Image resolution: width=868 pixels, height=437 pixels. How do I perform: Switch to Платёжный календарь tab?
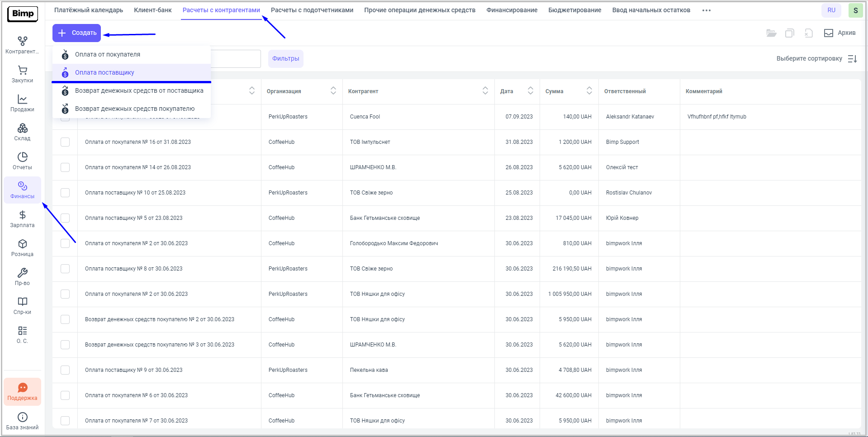click(x=89, y=10)
